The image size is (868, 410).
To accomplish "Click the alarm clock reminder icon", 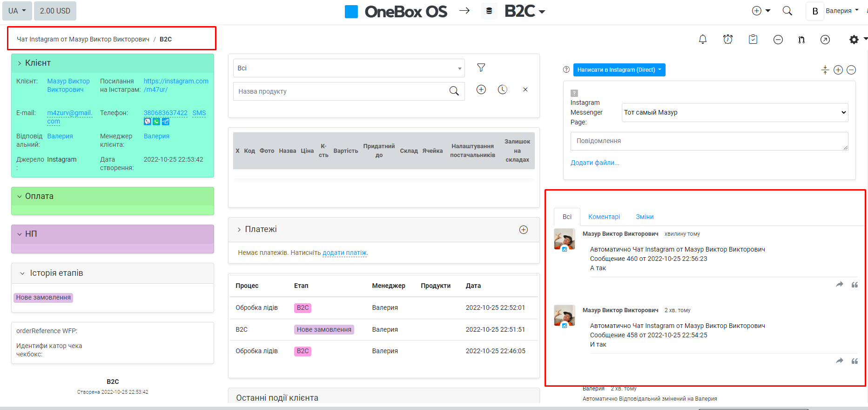I will 728,40.
